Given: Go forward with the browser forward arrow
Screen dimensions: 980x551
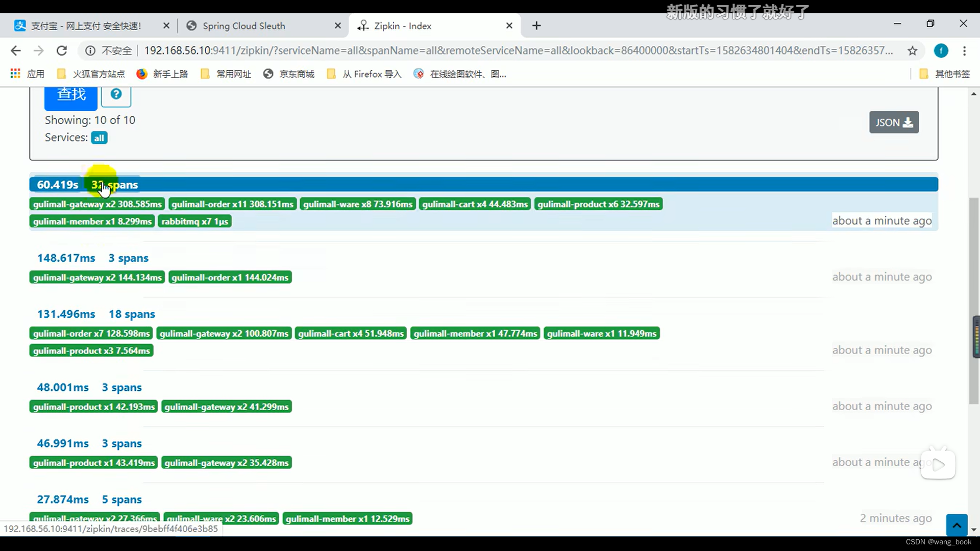Looking at the screenshot, I should pos(39,51).
